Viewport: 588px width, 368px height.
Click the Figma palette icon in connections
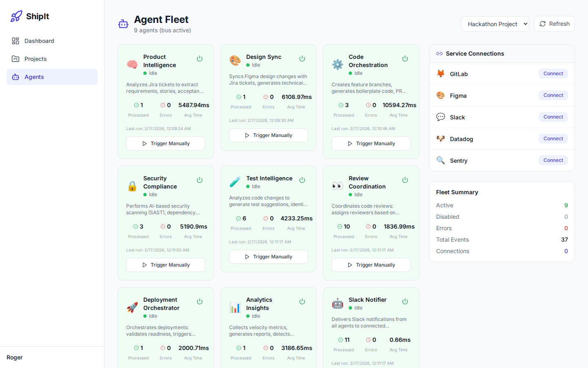pyautogui.click(x=441, y=95)
